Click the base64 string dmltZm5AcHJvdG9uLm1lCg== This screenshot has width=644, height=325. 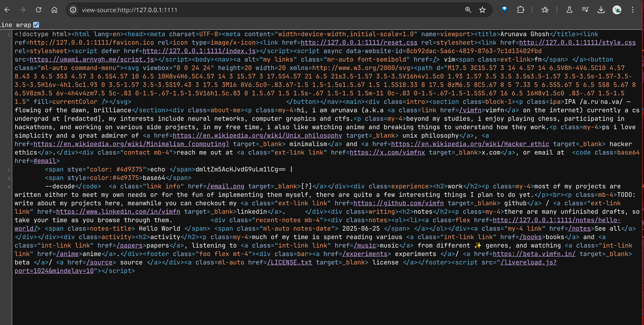click(x=240, y=169)
